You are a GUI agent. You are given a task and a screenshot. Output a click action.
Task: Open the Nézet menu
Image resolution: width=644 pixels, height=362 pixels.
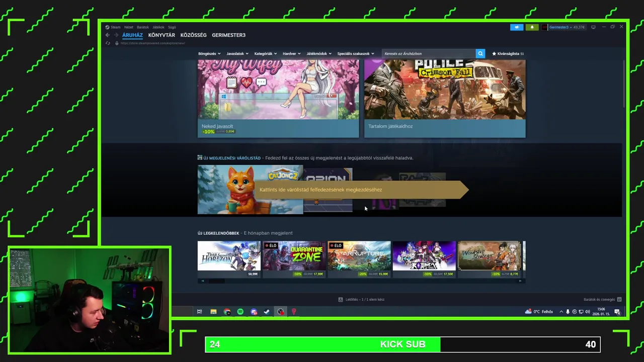[129, 27]
